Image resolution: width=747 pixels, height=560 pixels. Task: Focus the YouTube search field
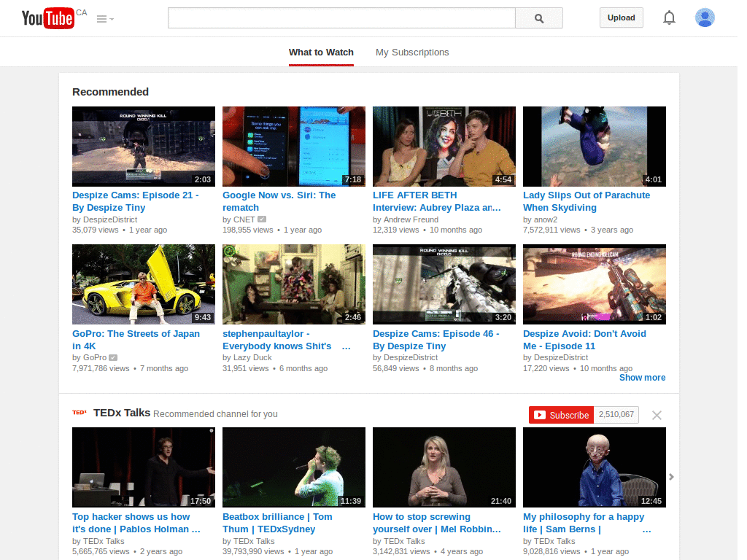341,18
